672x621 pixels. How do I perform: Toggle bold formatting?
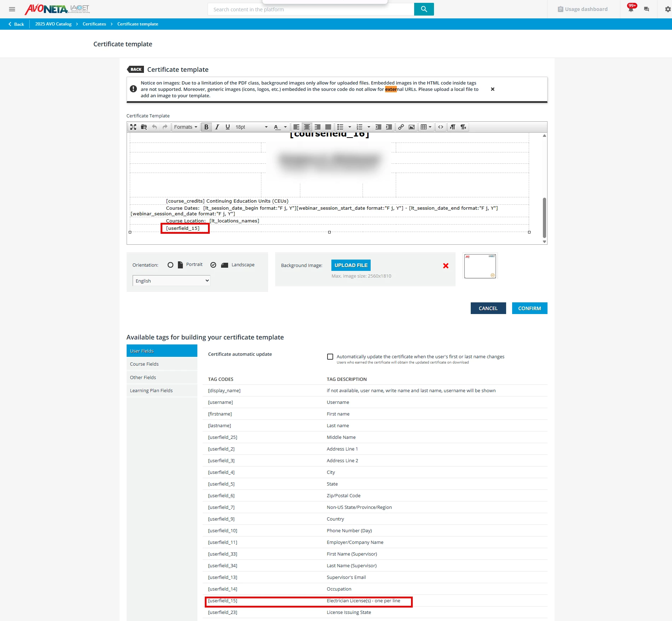tap(206, 127)
